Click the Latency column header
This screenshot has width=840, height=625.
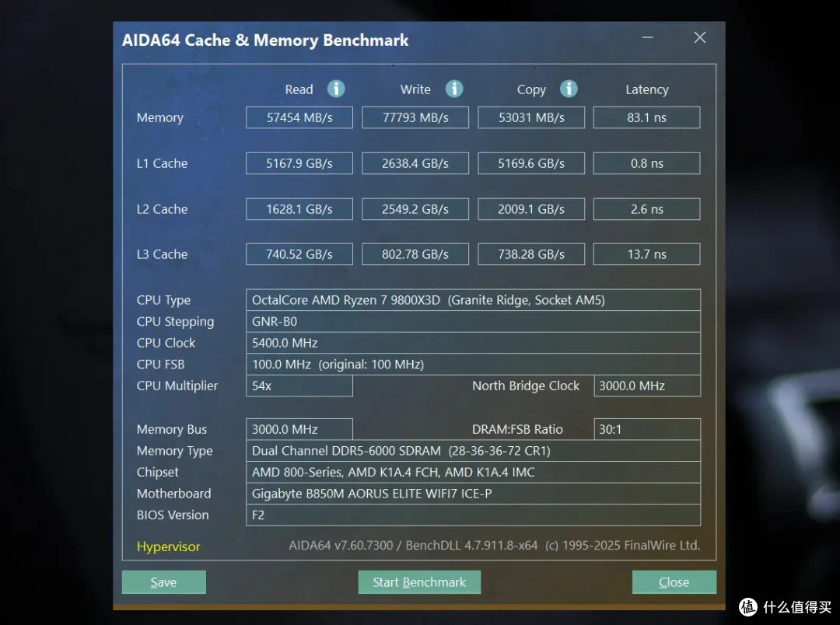tap(646, 90)
